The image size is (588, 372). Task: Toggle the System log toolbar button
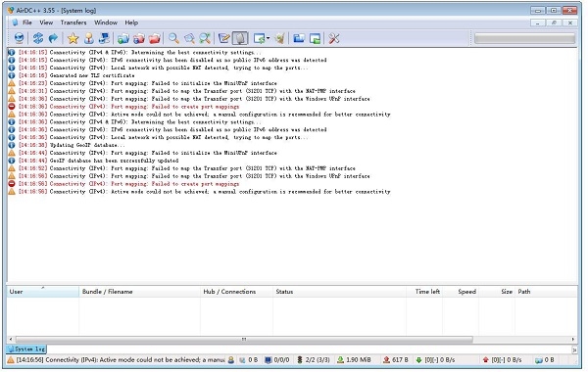pyautogui.click(x=240, y=38)
